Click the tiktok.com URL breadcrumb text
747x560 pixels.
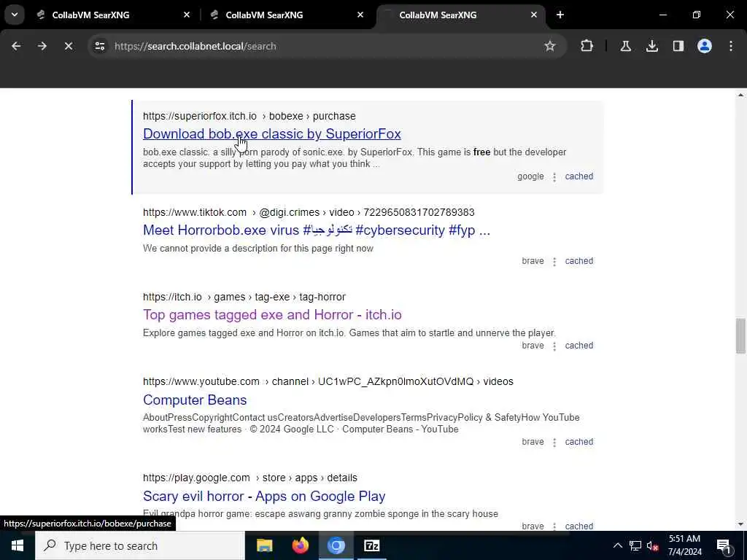pyautogui.click(x=309, y=212)
